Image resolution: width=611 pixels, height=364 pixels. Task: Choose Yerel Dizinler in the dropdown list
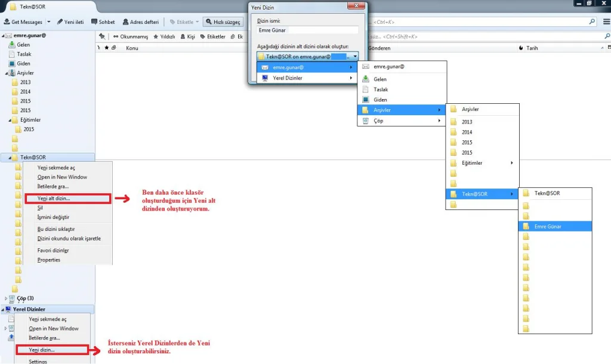point(288,78)
